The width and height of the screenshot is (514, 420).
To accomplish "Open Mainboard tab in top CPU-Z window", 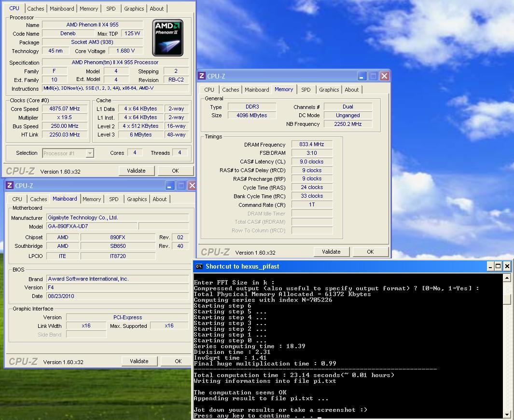I will 62,9.
